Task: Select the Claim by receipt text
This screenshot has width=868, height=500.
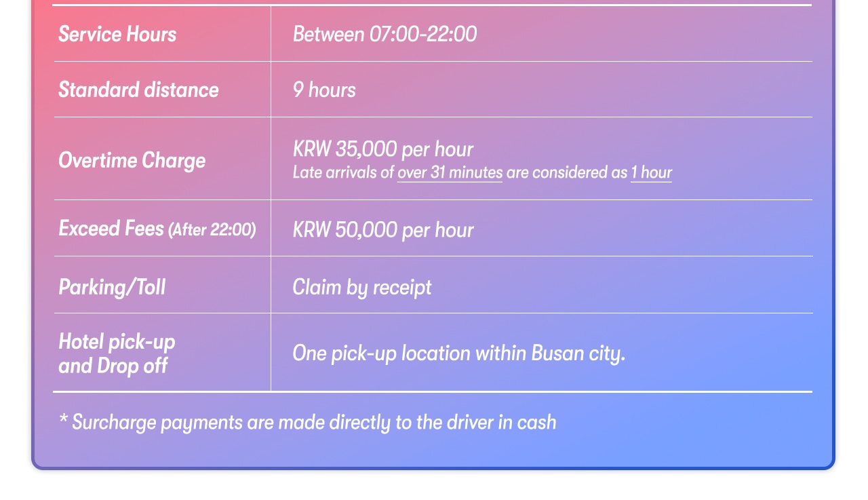Action: tap(362, 287)
